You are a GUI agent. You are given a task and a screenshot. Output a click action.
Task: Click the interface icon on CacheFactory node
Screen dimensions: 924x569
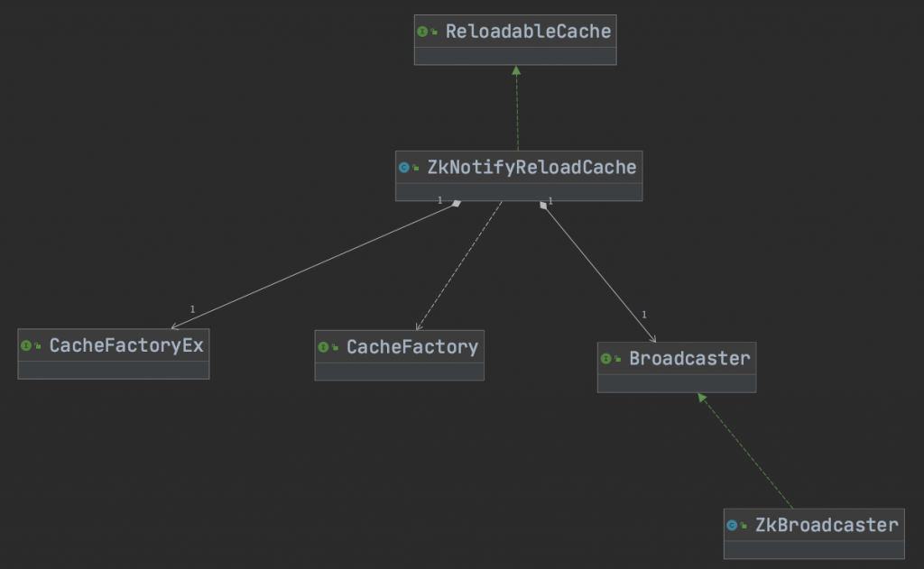coord(323,346)
